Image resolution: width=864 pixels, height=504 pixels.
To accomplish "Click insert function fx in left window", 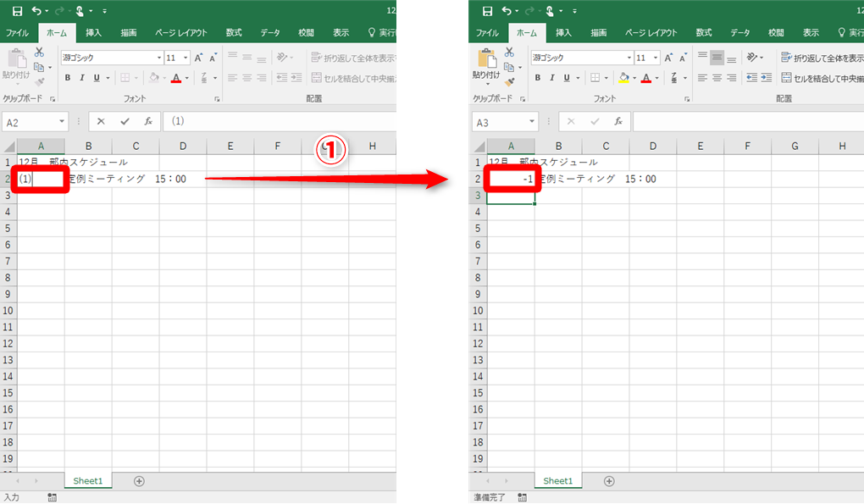I will pyautogui.click(x=149, y=121).
